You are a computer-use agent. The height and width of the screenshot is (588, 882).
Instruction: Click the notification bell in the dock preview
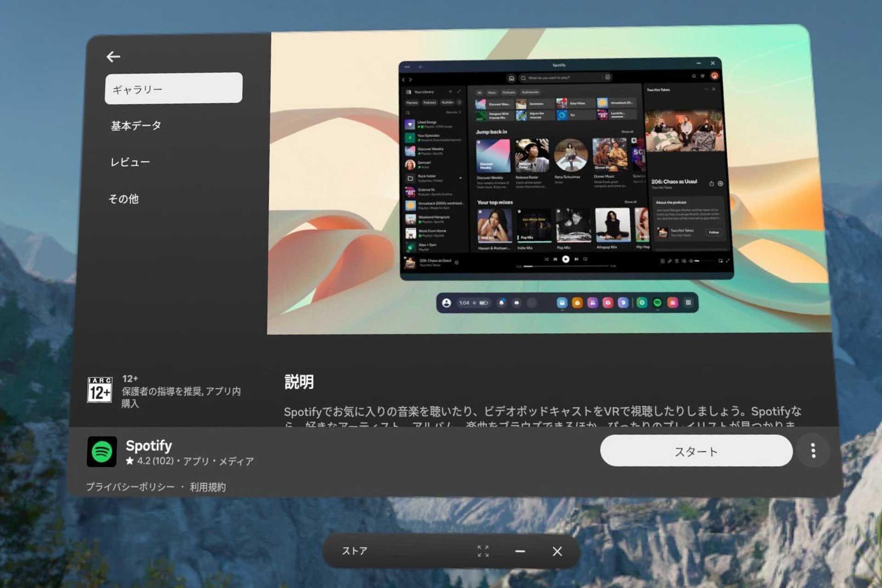502,303
